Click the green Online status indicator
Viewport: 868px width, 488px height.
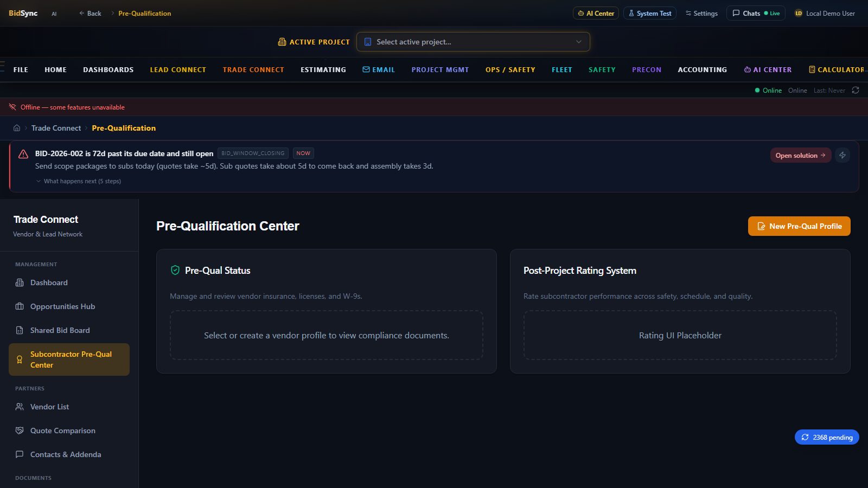click(x=768, y=91)
